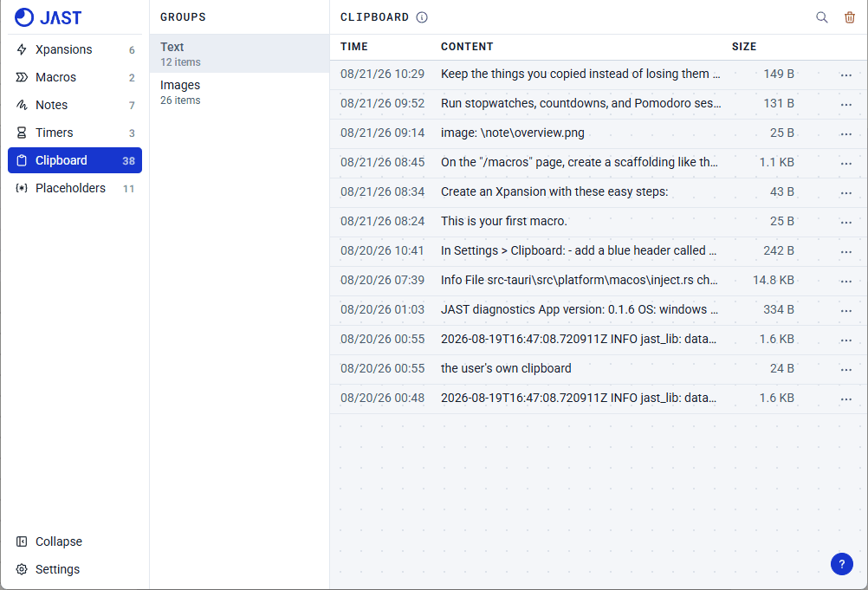
Task: Open more options for 'image: \note\overview.png' row
Action: [845, 133]
